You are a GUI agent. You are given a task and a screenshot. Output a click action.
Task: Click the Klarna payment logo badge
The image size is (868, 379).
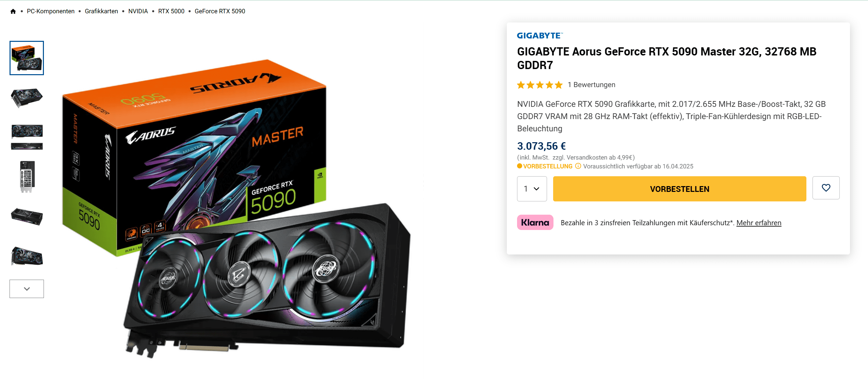535,223
